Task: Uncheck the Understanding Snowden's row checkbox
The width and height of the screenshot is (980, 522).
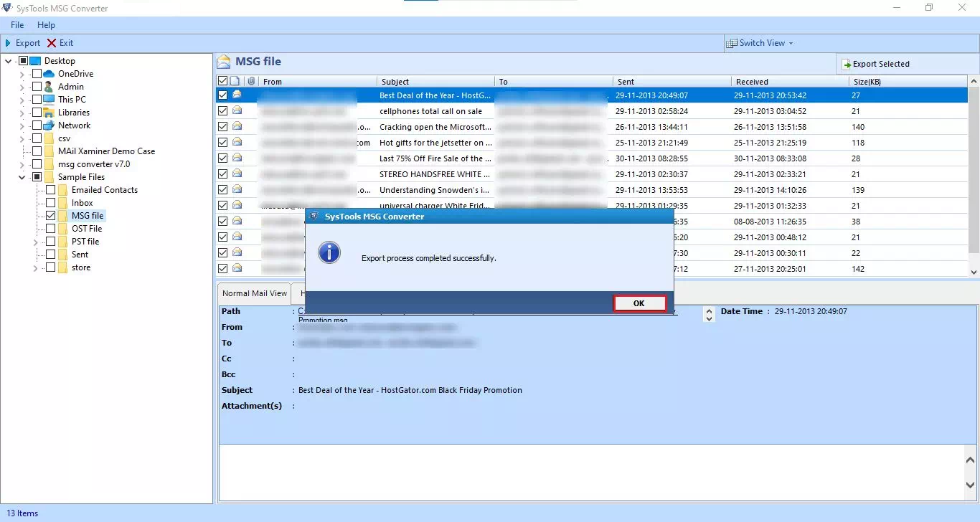Action: pos(222,189)
